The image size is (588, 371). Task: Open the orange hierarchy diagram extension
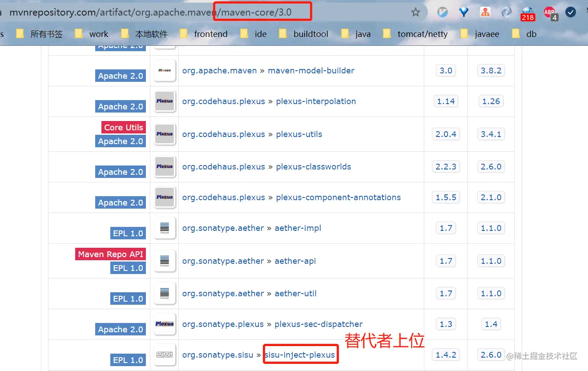(485, 12)
